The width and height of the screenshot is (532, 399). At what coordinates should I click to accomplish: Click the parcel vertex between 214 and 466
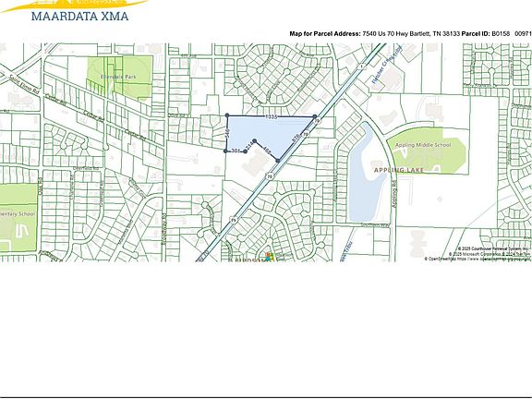tap(254, 140)
